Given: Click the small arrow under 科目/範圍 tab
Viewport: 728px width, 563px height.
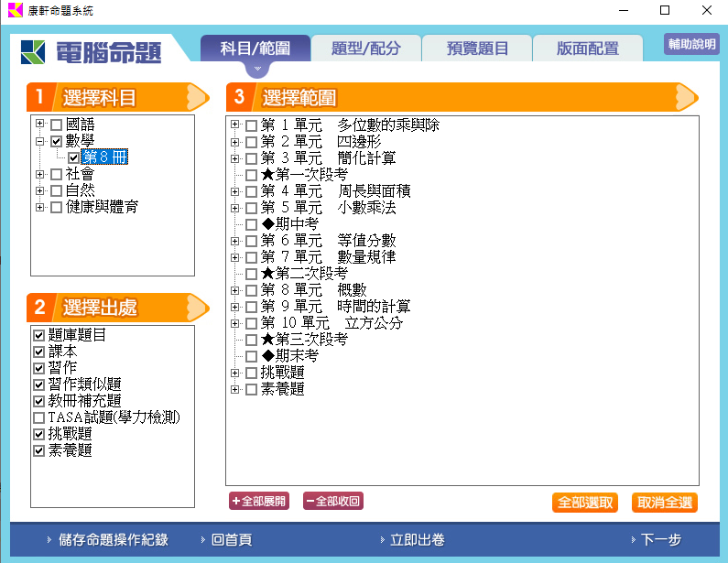Looking at the screenshot, I should [257, 69].
